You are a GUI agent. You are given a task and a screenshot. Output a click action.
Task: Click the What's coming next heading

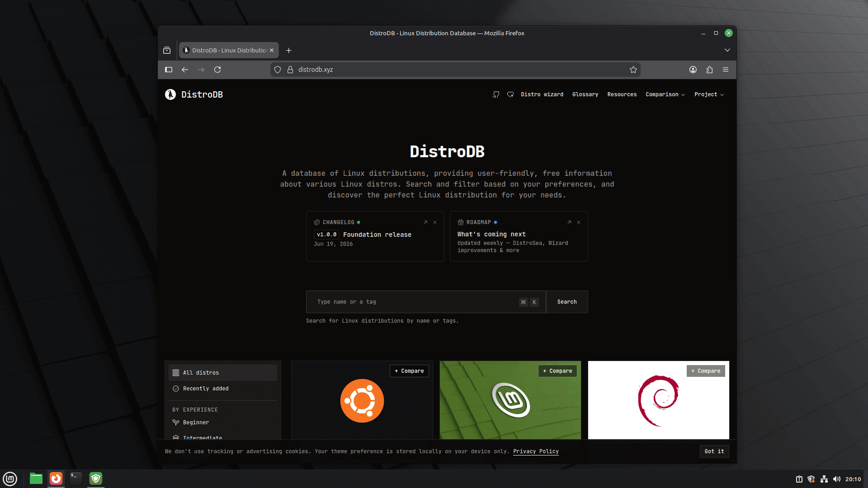[x=491, y=234]
